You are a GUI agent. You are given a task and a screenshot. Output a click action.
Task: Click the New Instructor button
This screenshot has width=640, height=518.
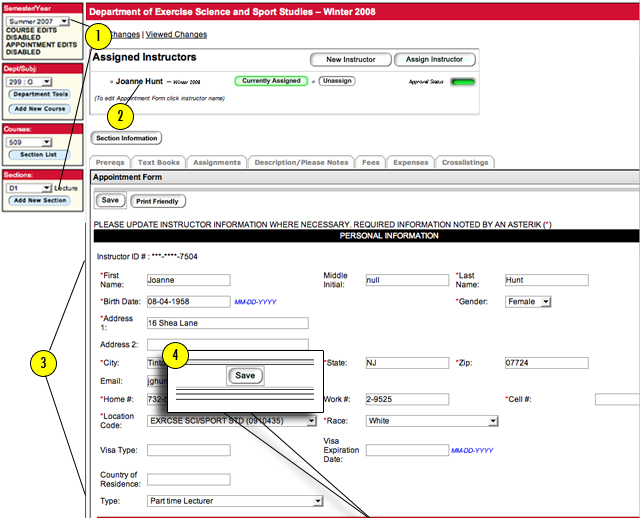point(351,60)
